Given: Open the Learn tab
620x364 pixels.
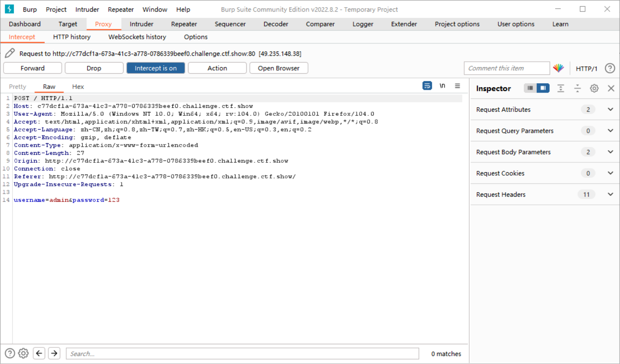Looking at the screenshot, I should coord(560,24).
